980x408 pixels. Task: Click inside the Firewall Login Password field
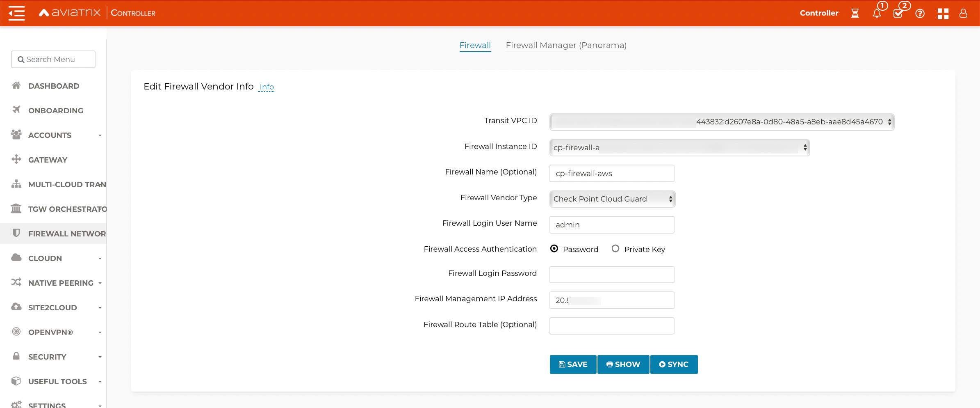click(611, 274)
